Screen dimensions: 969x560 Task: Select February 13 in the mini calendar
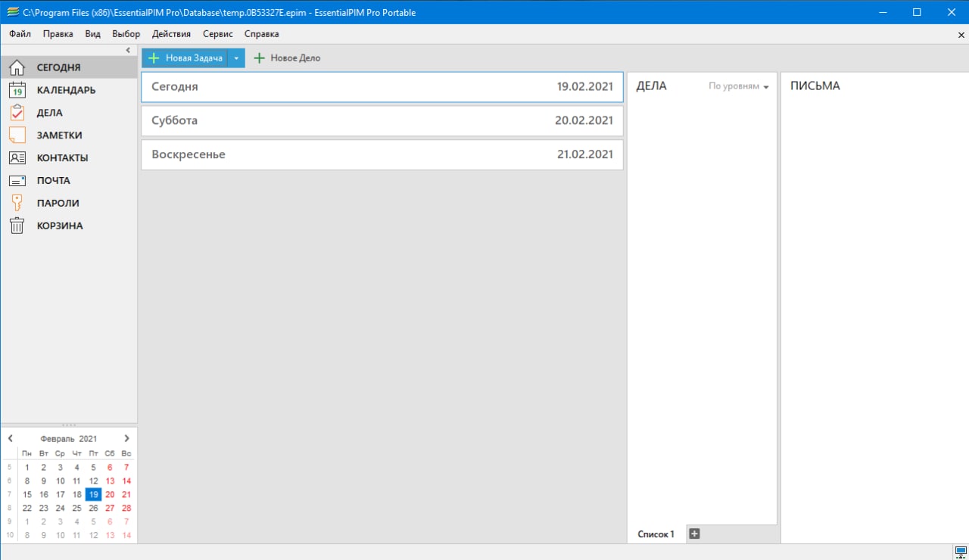click(110, 481)
